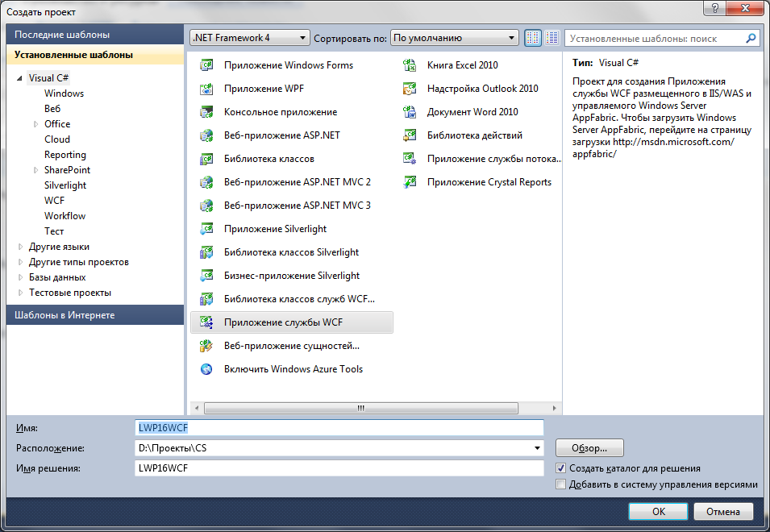Expand 'Другие типы проектов' node

(20, 262)
